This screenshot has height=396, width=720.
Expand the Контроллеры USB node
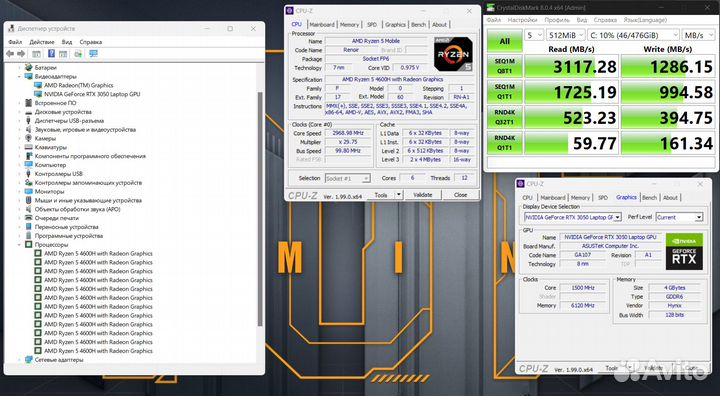click(19, 174)
